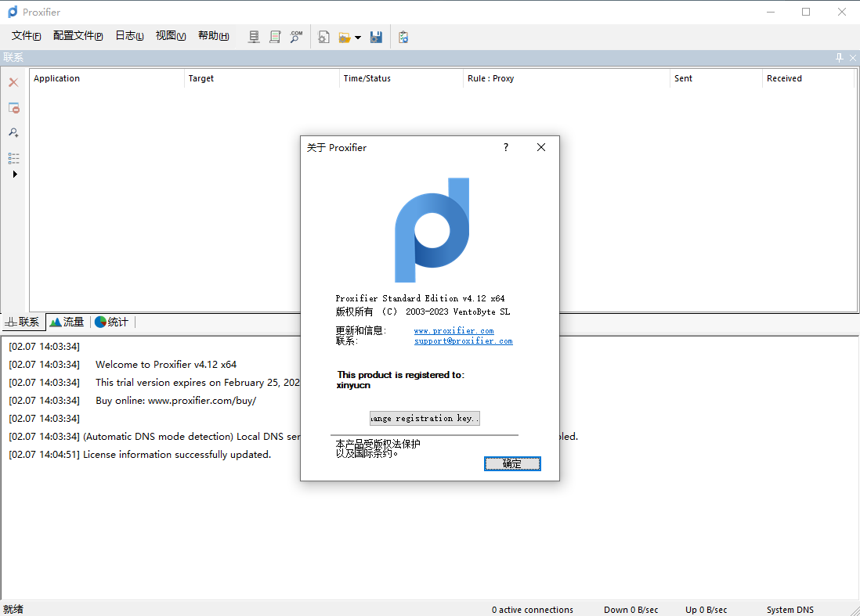
Task: Click the Target column header
Action: point(262,78)
